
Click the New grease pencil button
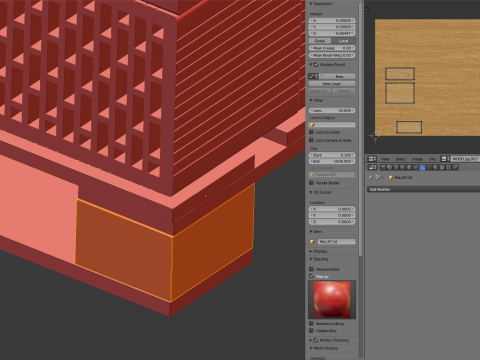pos(336,76)
